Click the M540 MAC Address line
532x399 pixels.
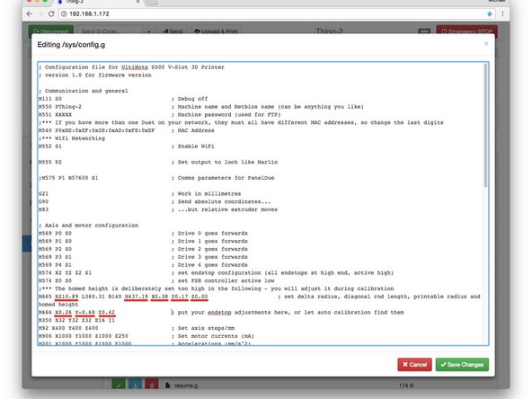[126, 130]
